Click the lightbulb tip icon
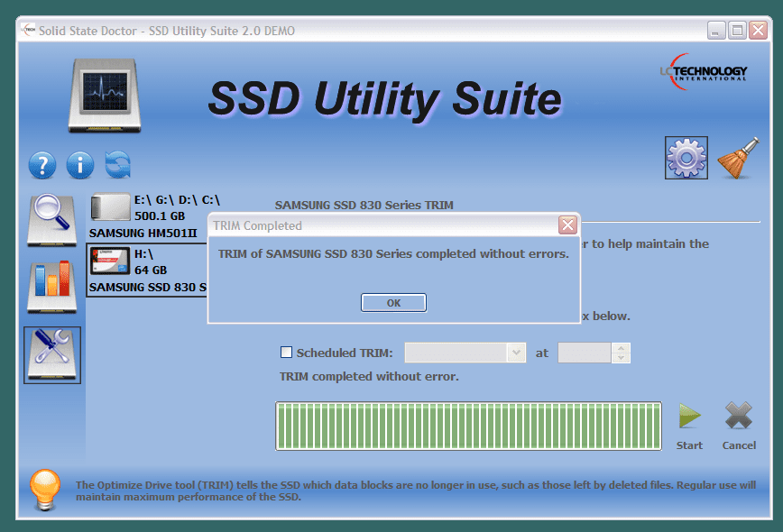This screenshot has height=532, width=783. click(45, 490)
